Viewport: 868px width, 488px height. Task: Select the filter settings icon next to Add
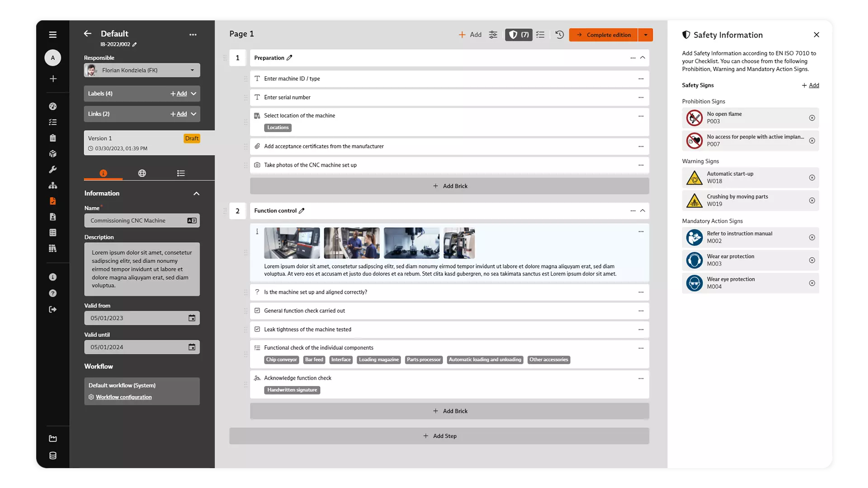[x=493, y=35]
